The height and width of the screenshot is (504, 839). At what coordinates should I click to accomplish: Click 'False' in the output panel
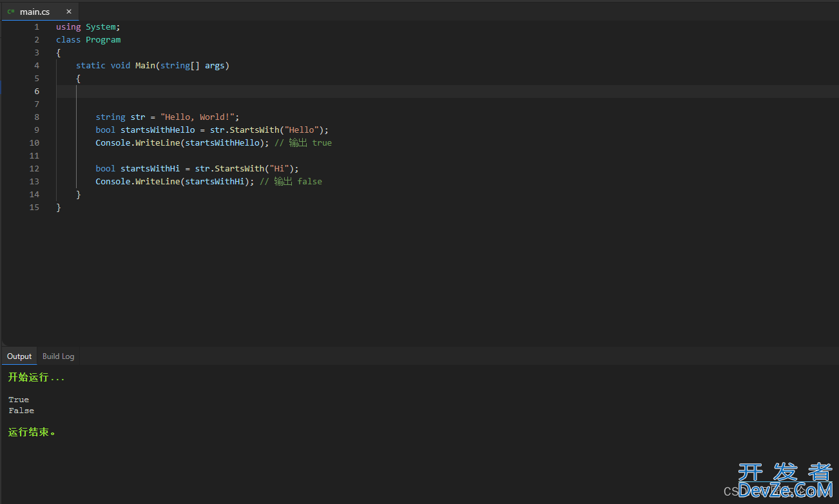point(21,411)
